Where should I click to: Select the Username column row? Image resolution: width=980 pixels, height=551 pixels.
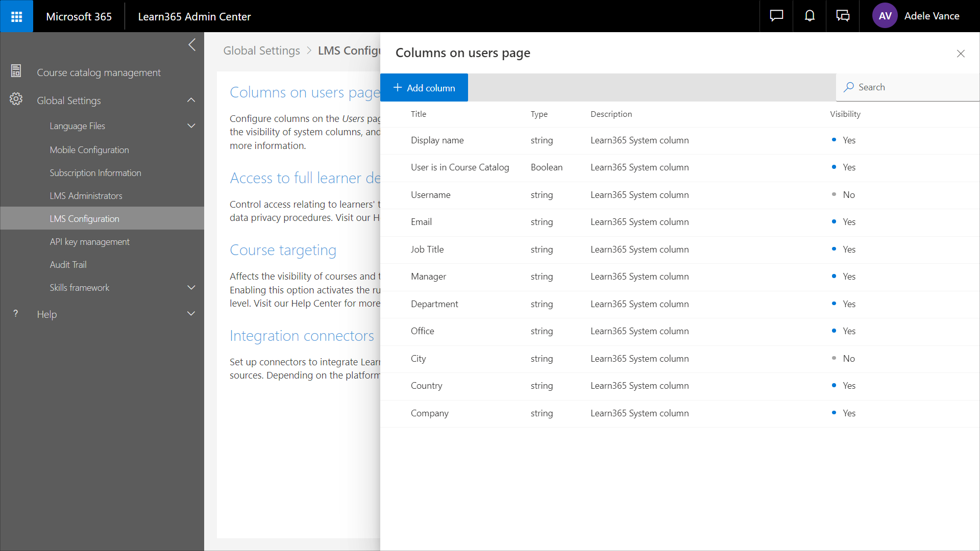(430, 195)
